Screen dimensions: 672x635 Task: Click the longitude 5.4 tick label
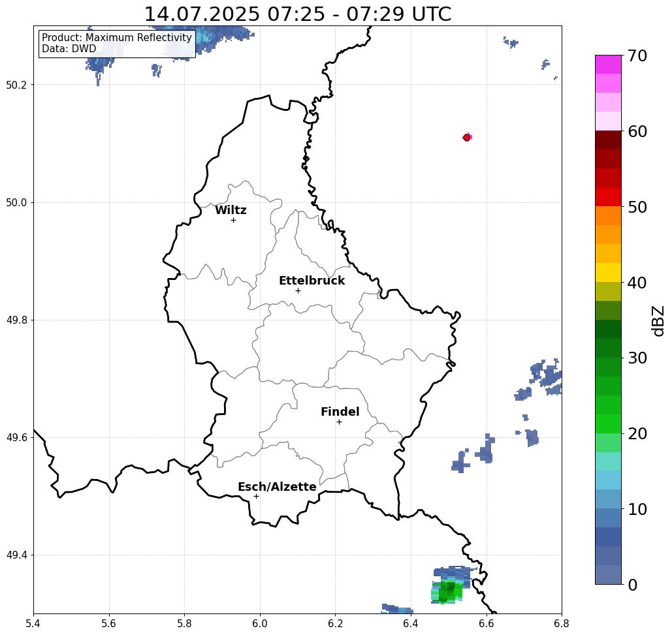33,623
